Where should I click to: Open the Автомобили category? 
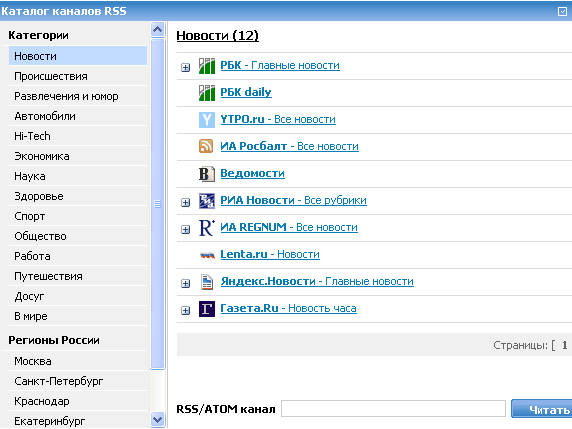[78, 116]
